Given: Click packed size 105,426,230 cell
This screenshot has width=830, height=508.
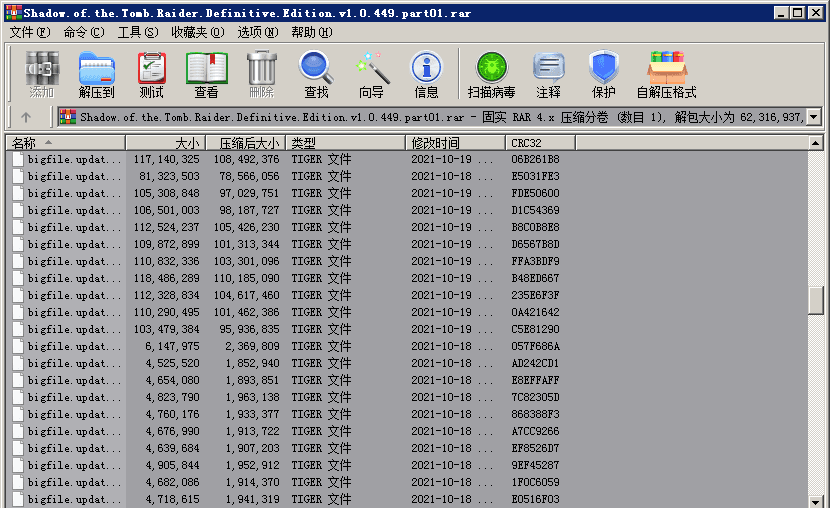Looking at the screenshot, I should pos(247,227).
